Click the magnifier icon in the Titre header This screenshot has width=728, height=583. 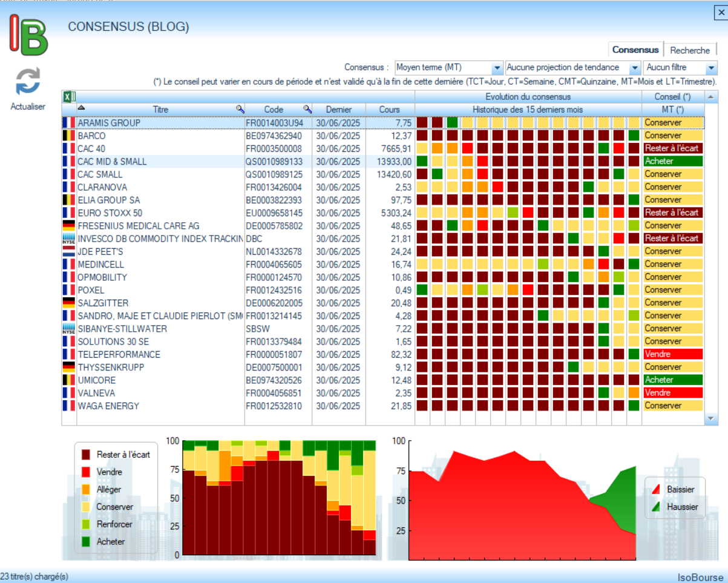tap(240, 109)
